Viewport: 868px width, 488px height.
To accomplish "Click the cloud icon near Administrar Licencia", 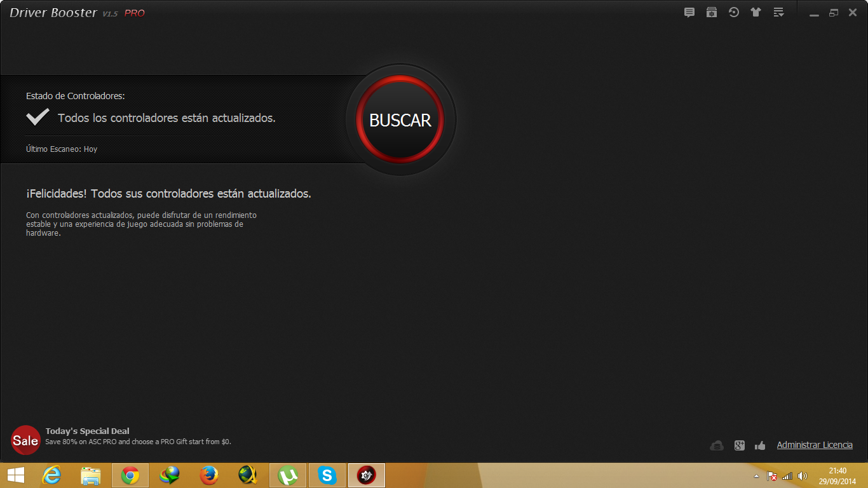I will (x=717, y=445).
